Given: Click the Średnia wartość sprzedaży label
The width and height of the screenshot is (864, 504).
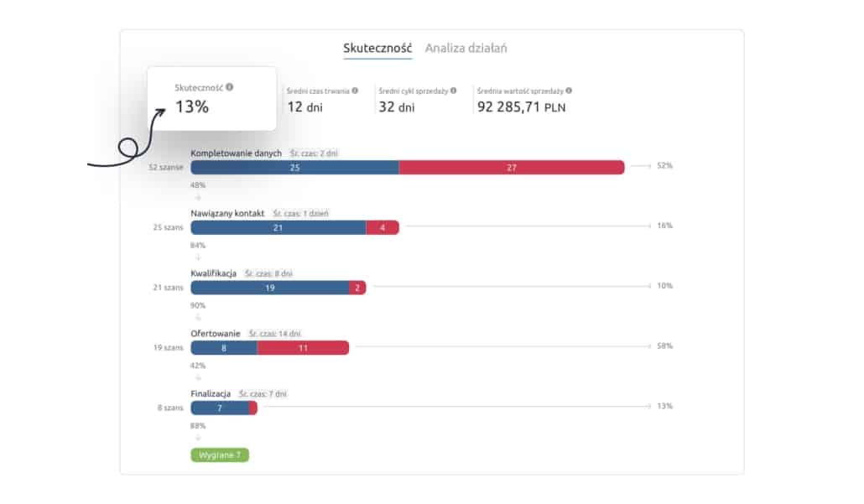Looking at the screenshot, I should pyautogui.click(x=520, y=91).
